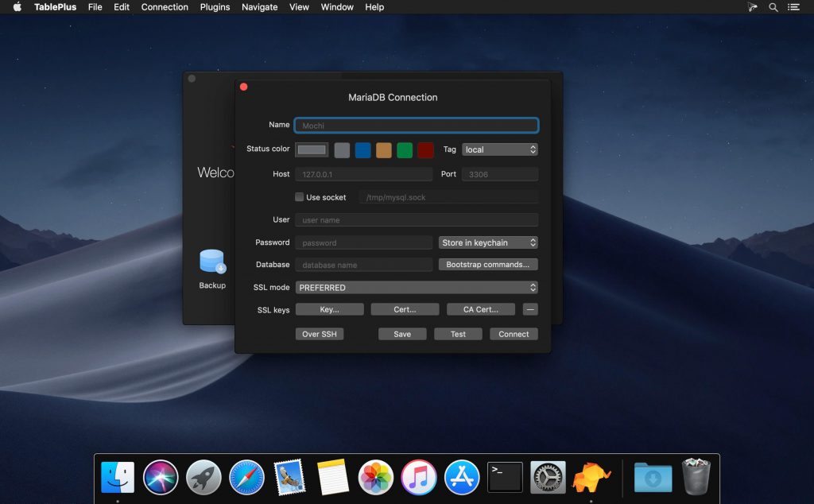The image size is (814, 504).
Task: Expand the Tag dropdown set to local
Action: coord(500,149)
